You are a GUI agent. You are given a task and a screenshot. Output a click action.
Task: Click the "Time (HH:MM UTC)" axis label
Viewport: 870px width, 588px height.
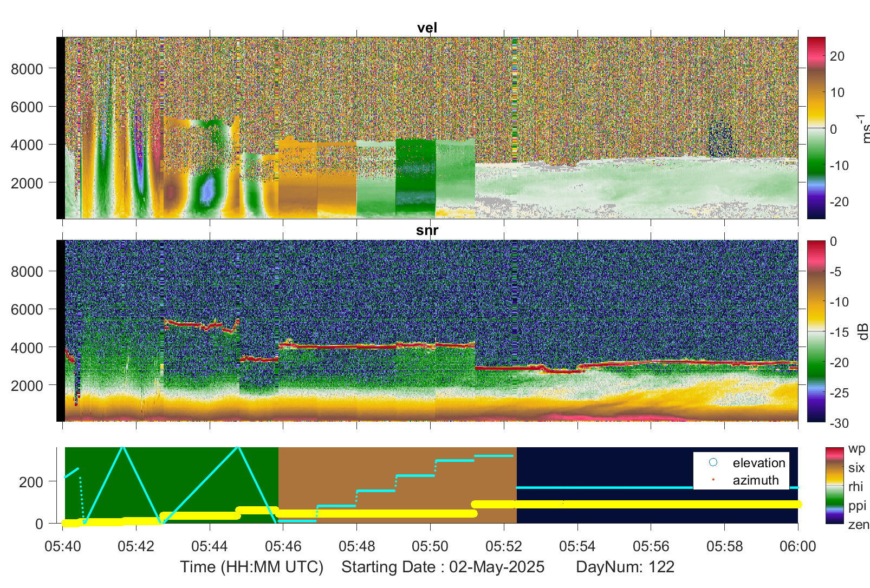pyautogui.click(x=252, y=567)
